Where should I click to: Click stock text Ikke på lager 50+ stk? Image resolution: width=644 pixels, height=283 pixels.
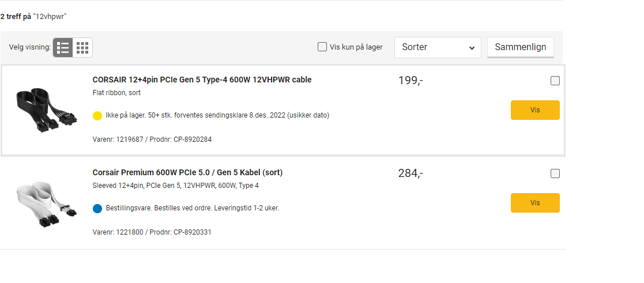217,115
